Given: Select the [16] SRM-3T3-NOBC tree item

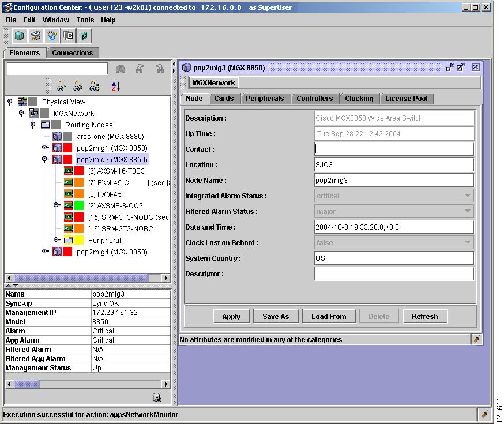Looking at the screenshot, I should click(x=121, y=229).
